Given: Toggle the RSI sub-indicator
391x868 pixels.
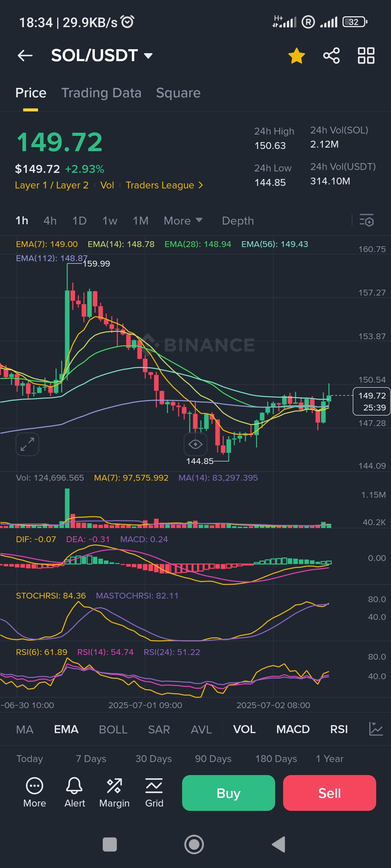Looking at the screenshot, I should (x=339, y=729).
